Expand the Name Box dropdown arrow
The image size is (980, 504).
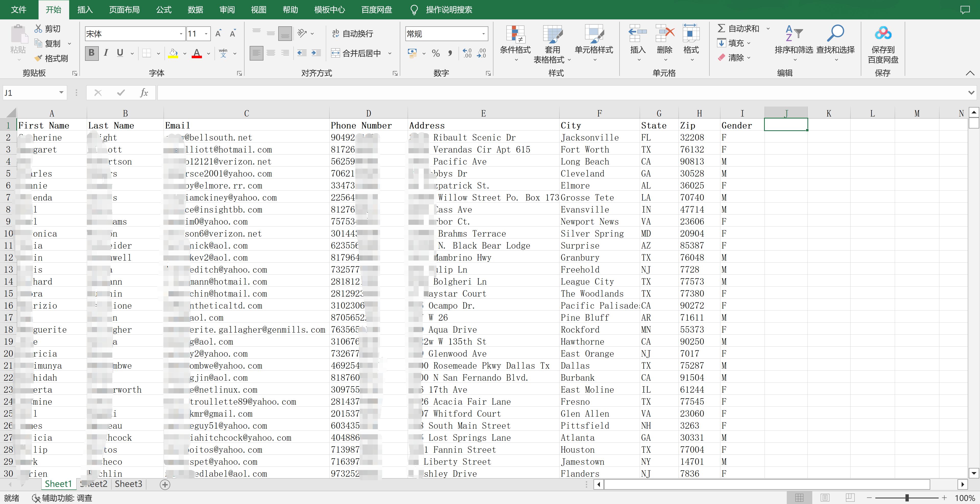click(61, 92)
